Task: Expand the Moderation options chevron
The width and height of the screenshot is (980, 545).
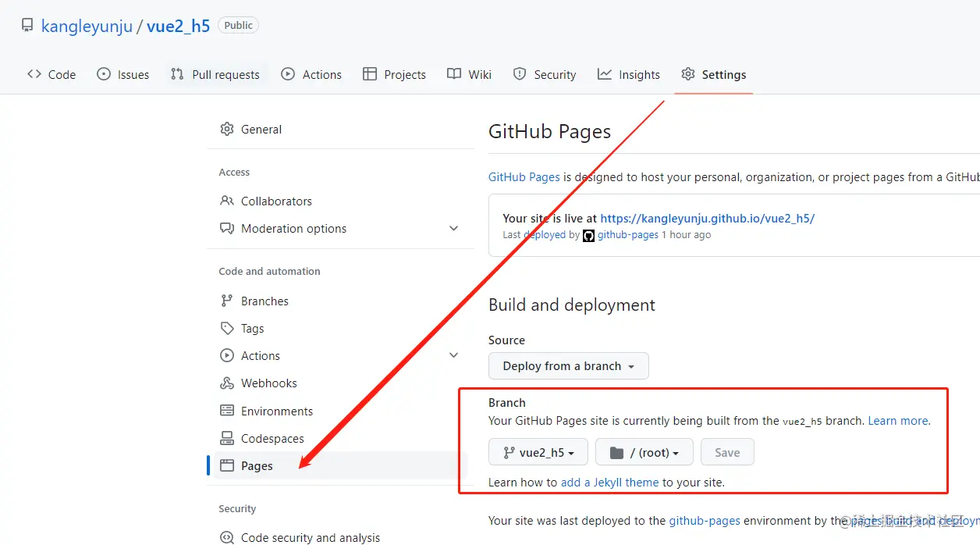Action: [x=454, y=228]
